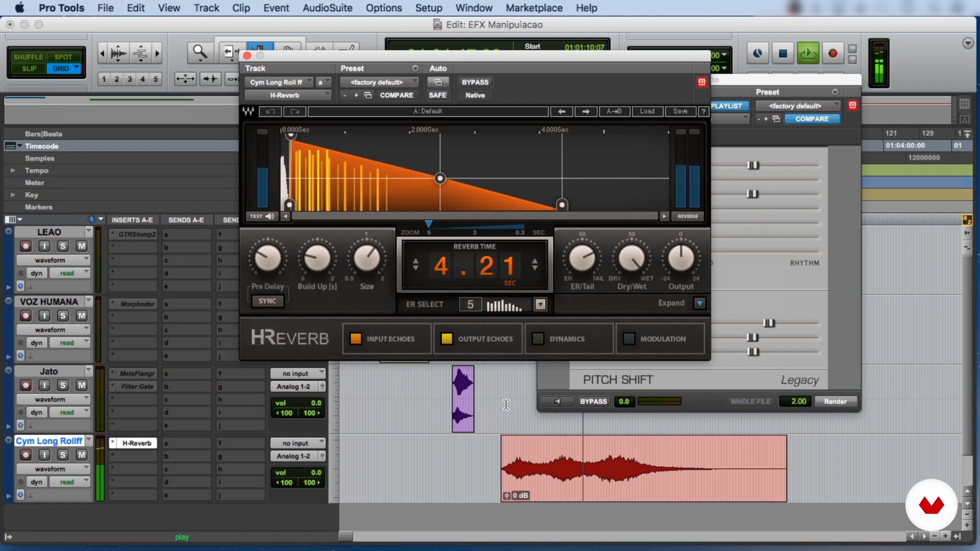Open the Track menu
The height and width of the screenshot is (551, 980).
206,8
